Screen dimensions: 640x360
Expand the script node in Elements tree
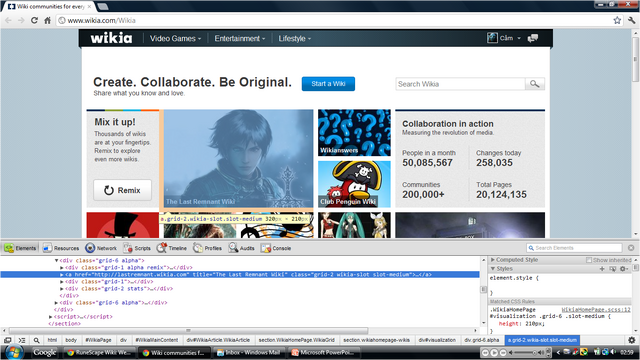coord(51,317)
